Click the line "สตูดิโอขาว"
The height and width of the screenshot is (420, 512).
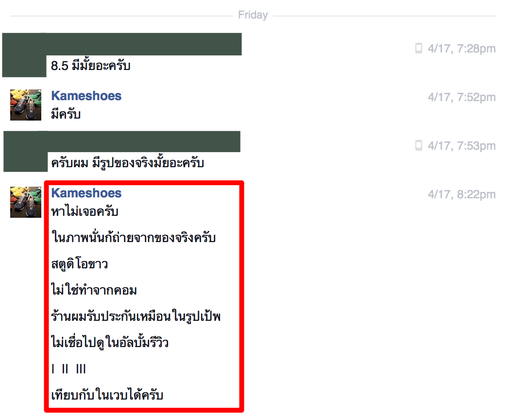(x=80, y=264)
